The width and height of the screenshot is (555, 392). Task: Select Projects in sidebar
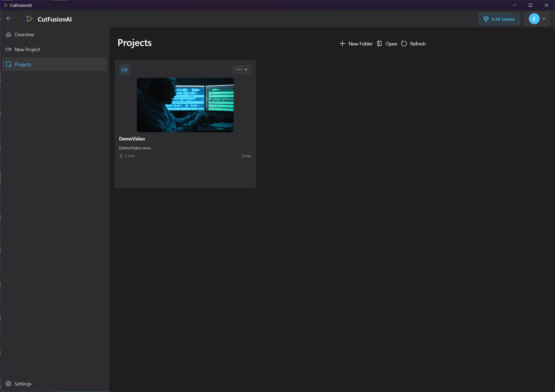23,65
